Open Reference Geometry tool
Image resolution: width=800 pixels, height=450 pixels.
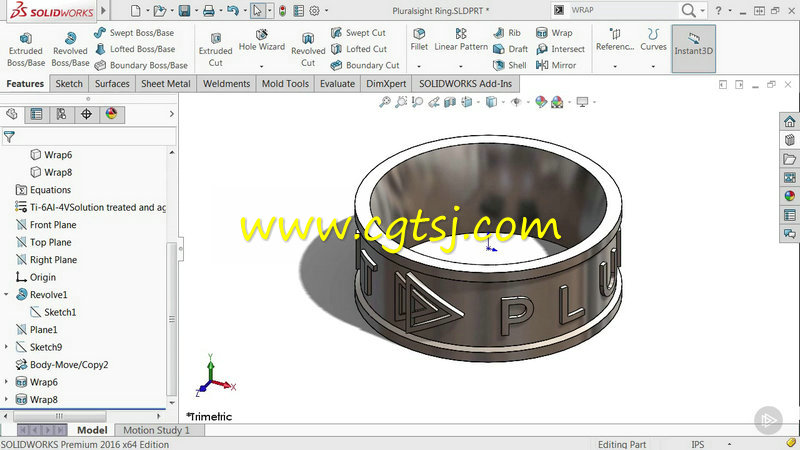[x=615, y=40]
